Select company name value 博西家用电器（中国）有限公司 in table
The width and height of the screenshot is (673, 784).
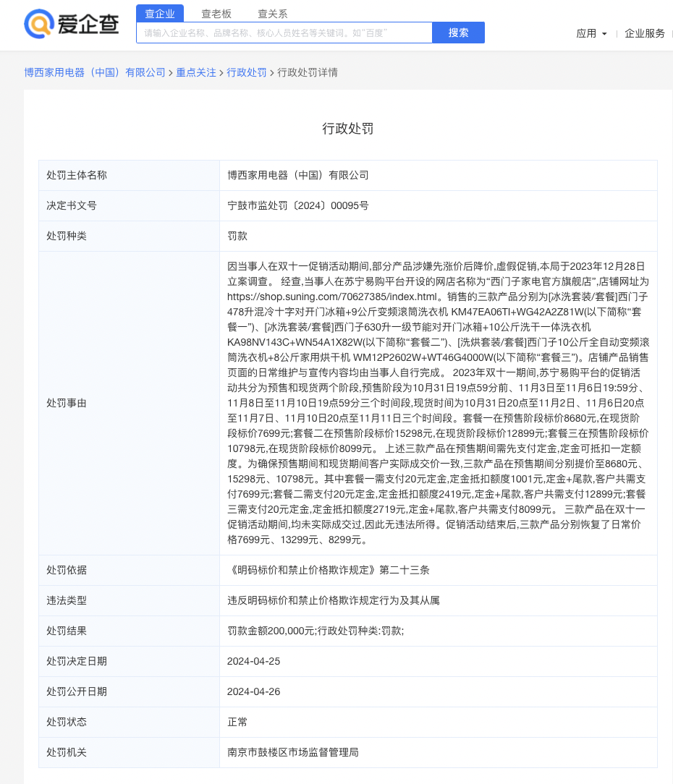[x=297, y=175]
